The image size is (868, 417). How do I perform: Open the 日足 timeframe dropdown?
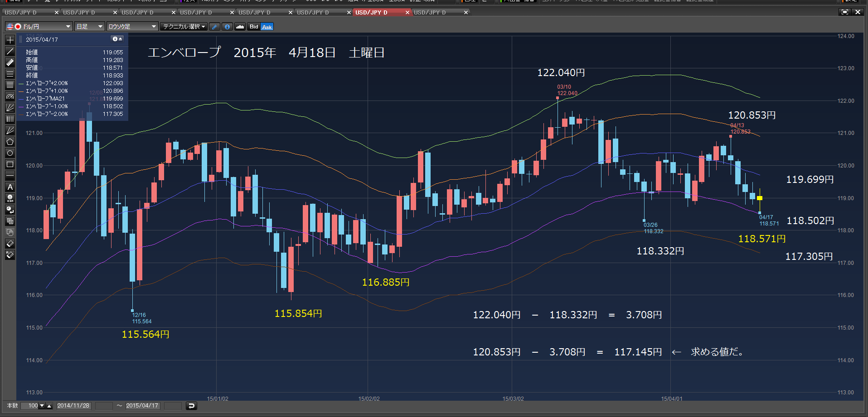pos(90,27)
